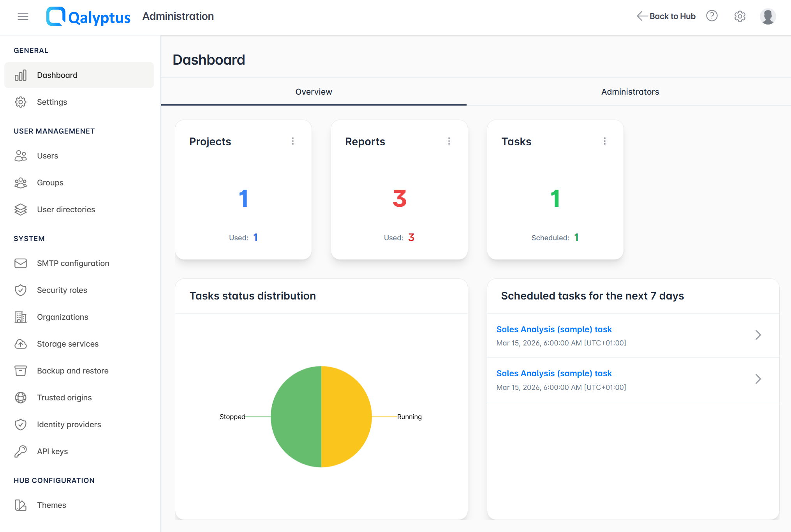Screen dimensions: 791x532
Task: Click the Trusted origins sidebar entry
Action: tap(64, 397)
